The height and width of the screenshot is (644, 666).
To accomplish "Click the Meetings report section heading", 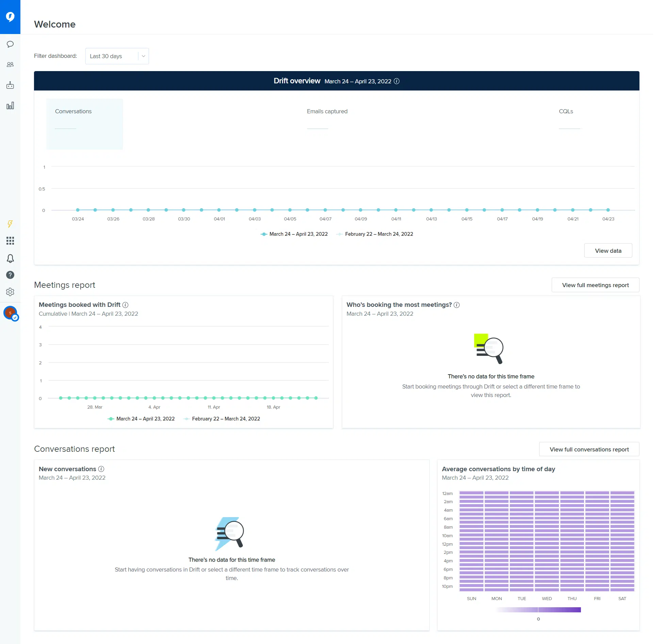I will pyautogui.click(x=65, y=285).
